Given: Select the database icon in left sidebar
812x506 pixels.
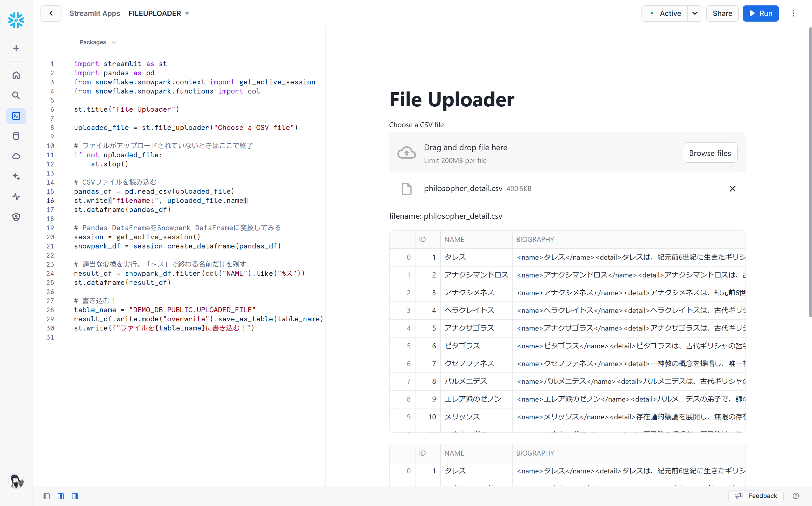Looking at the screenshot, I should pyautogui.click(x=16, y=136).
